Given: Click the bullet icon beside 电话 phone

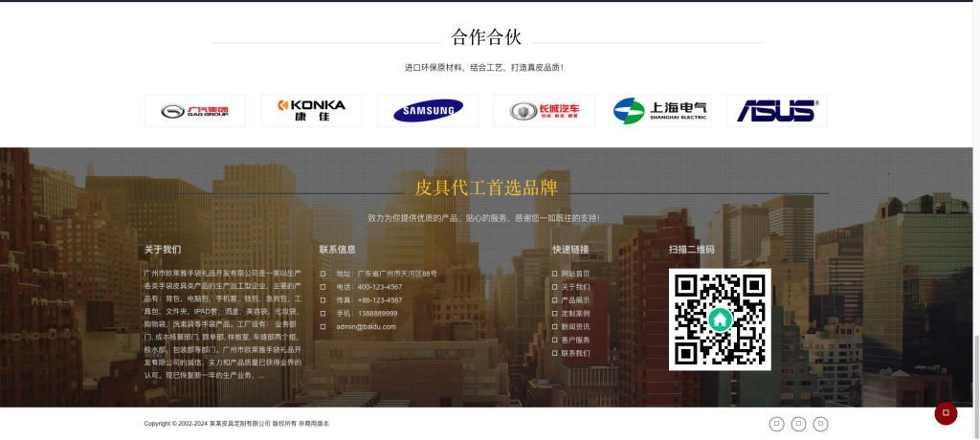Looking at the screenshot, I should pos(323,287).
